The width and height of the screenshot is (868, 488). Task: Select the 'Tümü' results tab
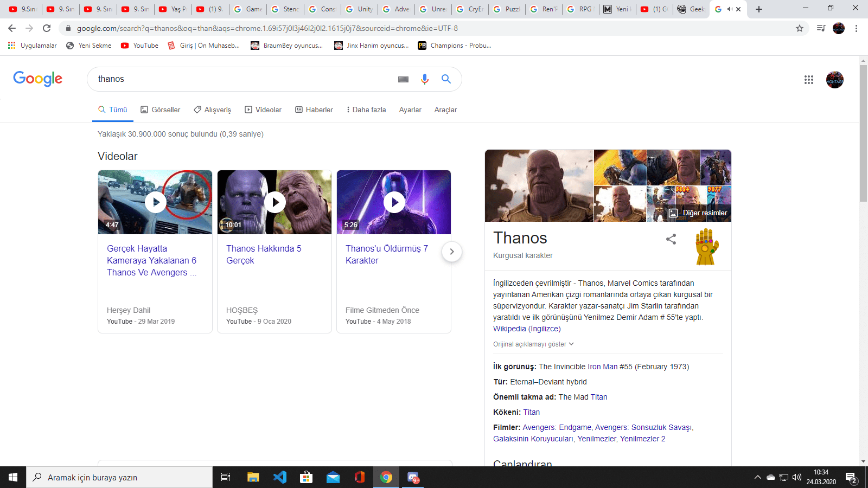pos(113,110)
